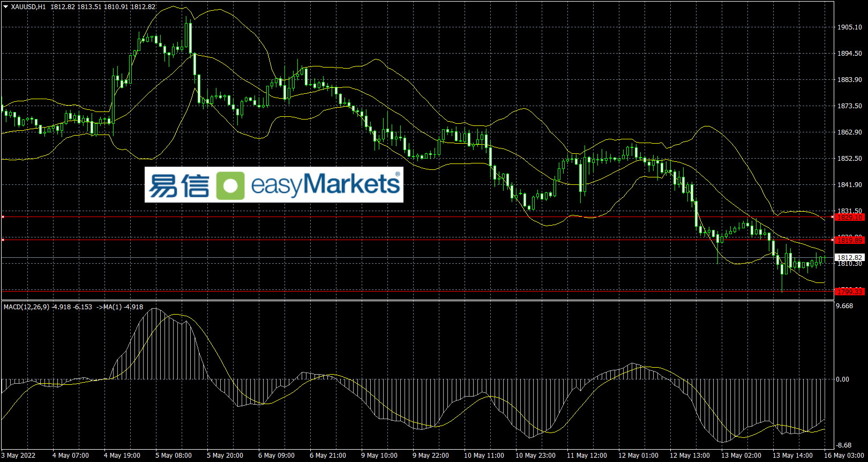Click the 5 May 08:00 time label
868x462 pixels.
pos(174,456)
